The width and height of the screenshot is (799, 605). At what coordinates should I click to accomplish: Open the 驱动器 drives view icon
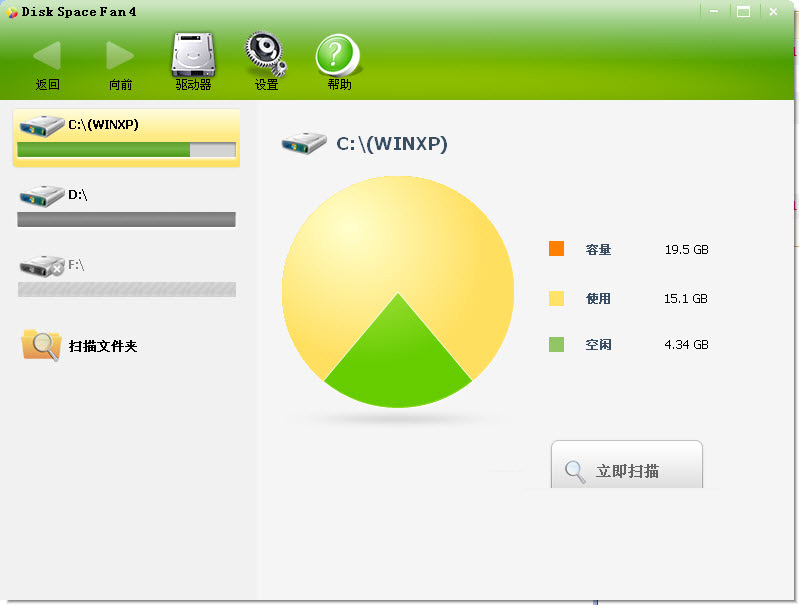(x=193, y=55)
